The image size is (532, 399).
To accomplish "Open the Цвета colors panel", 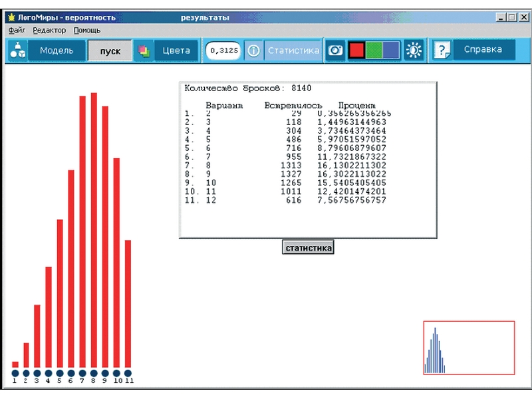I will pyautogui.click(x=176, y=51).
